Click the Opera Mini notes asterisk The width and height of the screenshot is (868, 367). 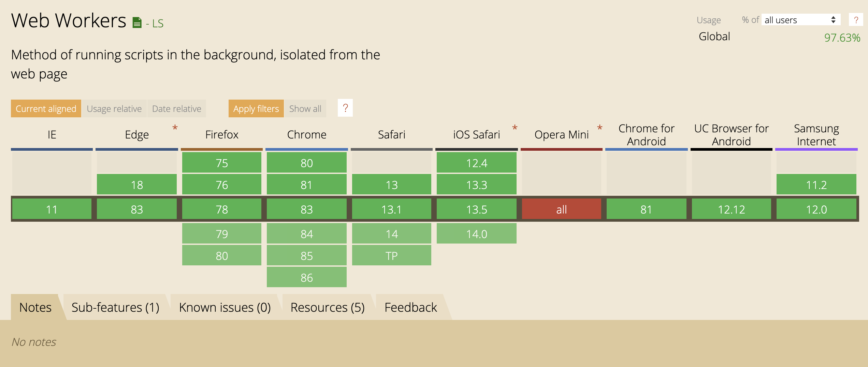(600, 128)
